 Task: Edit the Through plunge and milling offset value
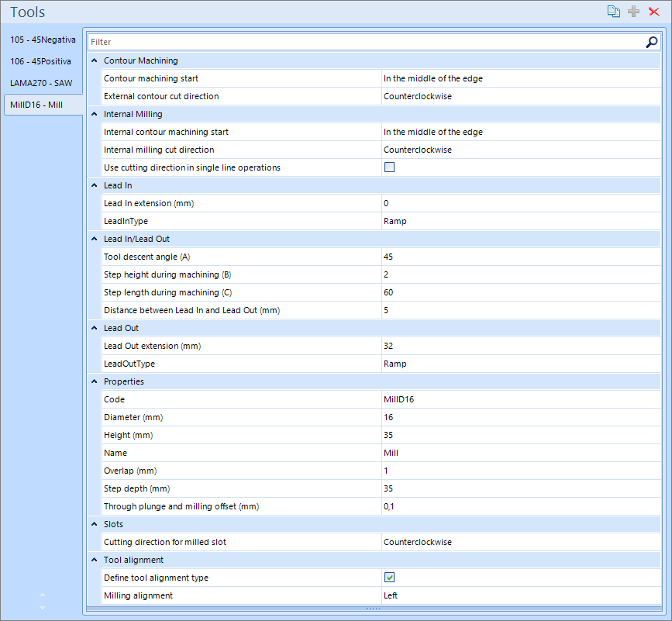[521, 506]
